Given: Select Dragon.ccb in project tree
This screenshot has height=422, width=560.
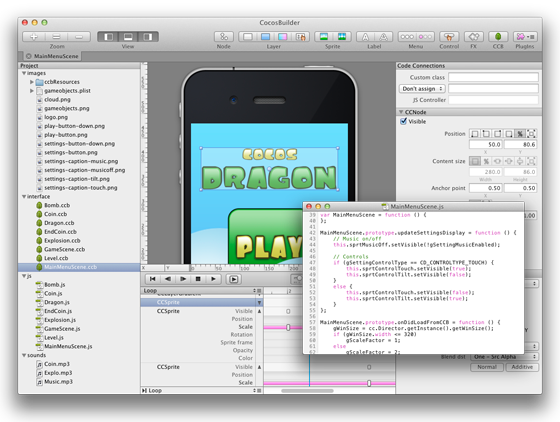Looking at the screenshot, I should coord(59,223).
